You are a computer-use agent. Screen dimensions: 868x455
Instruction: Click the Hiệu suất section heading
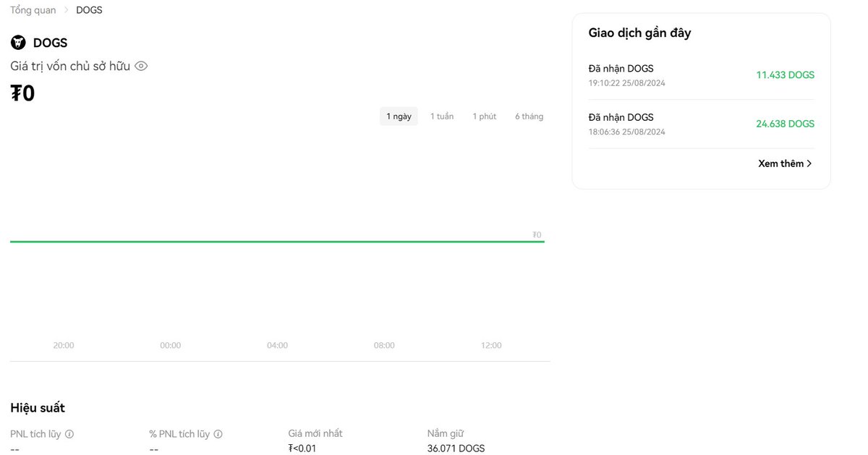[x=38, y=408]
